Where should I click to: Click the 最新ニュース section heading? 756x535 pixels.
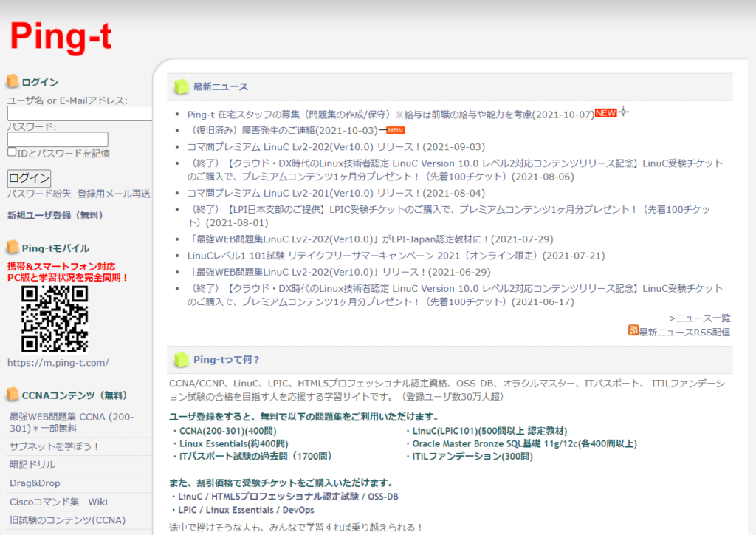point(220,87)
